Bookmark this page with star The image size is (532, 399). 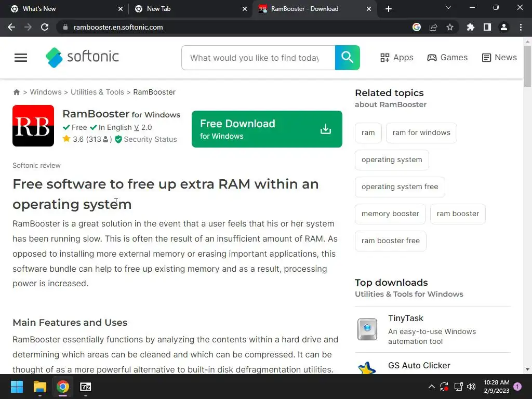click(450, 27)
